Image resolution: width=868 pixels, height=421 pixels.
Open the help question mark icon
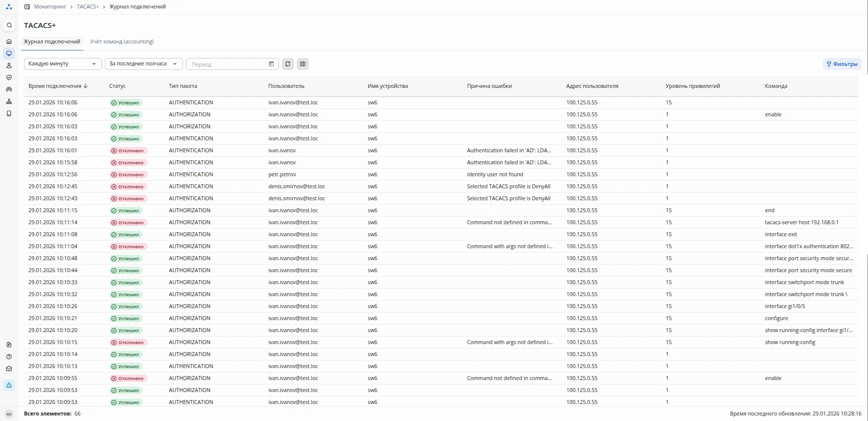tap(9, 357)
